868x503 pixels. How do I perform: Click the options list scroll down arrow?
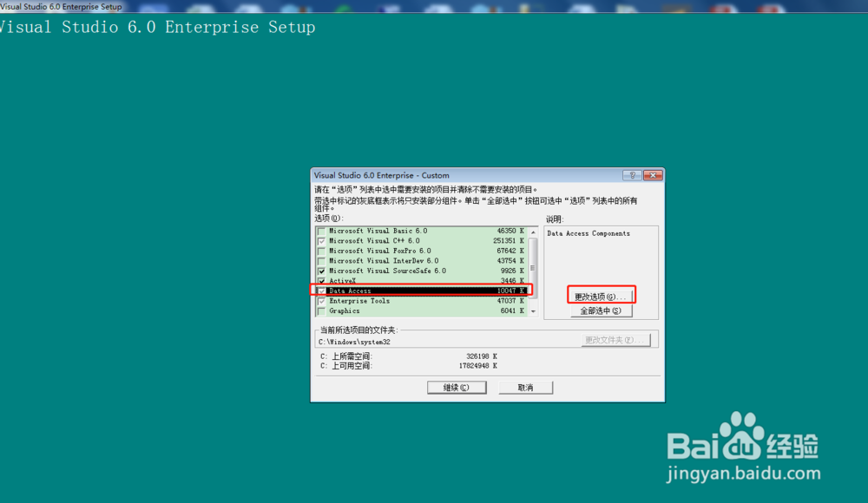[533, 311]
